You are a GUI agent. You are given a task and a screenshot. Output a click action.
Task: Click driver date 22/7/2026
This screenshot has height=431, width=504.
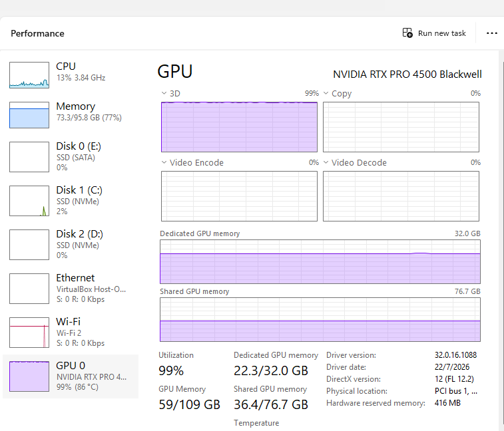pyautogui.click(x=452, y=367)
